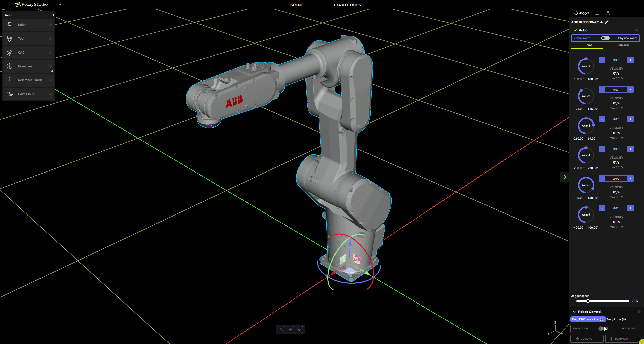Open help for Robot Control section
Screen dimensions: 644x344
click(639, 312)
